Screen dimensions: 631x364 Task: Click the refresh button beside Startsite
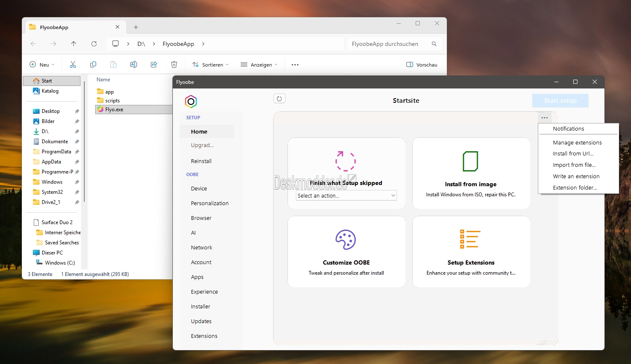coord(279,99)
